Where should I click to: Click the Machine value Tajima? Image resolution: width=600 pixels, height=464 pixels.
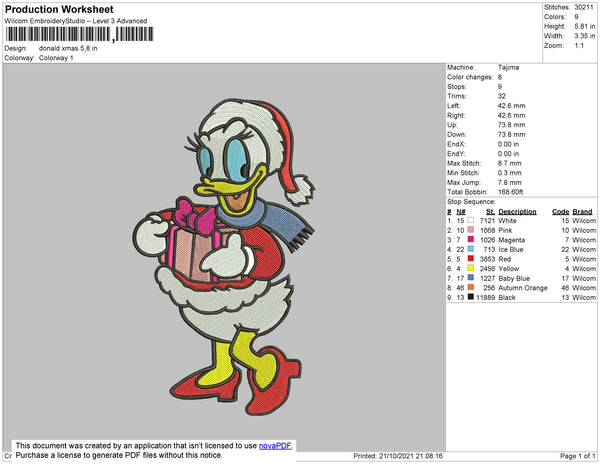tap(509, 67)
